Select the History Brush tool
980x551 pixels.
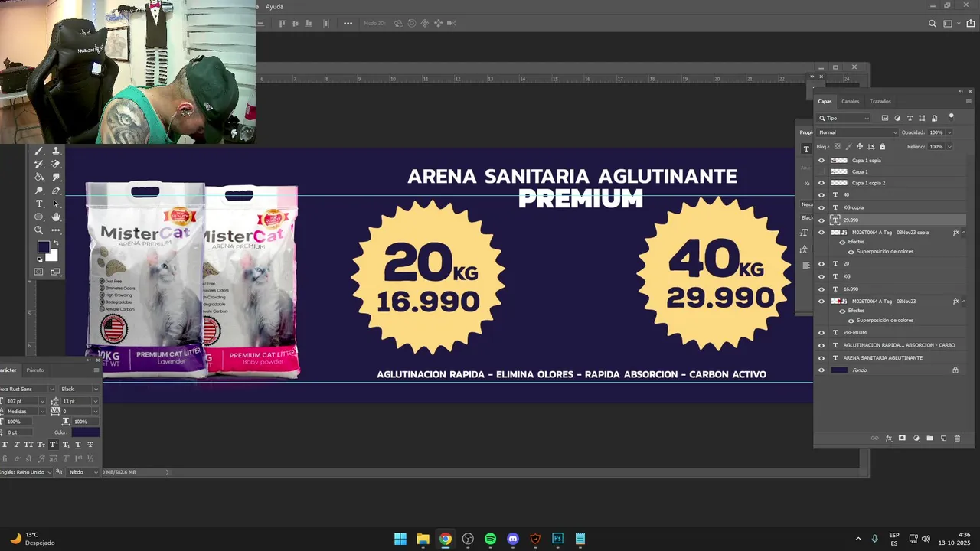click(x=39, y=164)
